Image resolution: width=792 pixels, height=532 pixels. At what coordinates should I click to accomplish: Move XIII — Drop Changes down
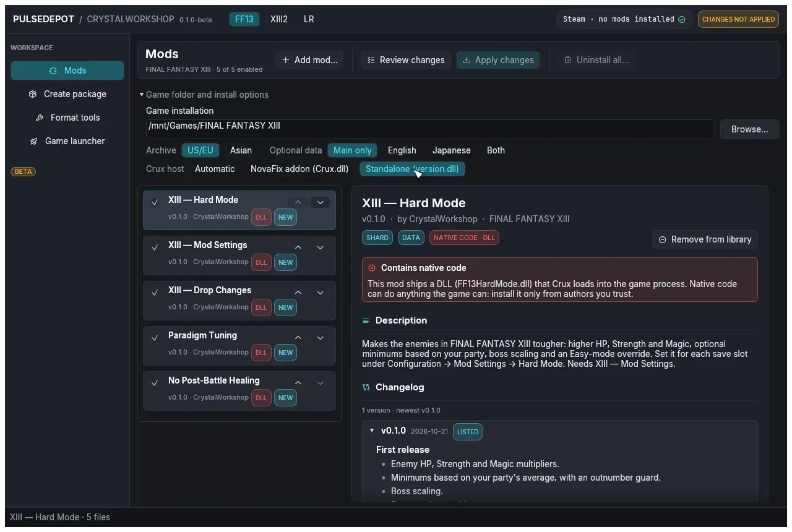[x=321, y=293]
